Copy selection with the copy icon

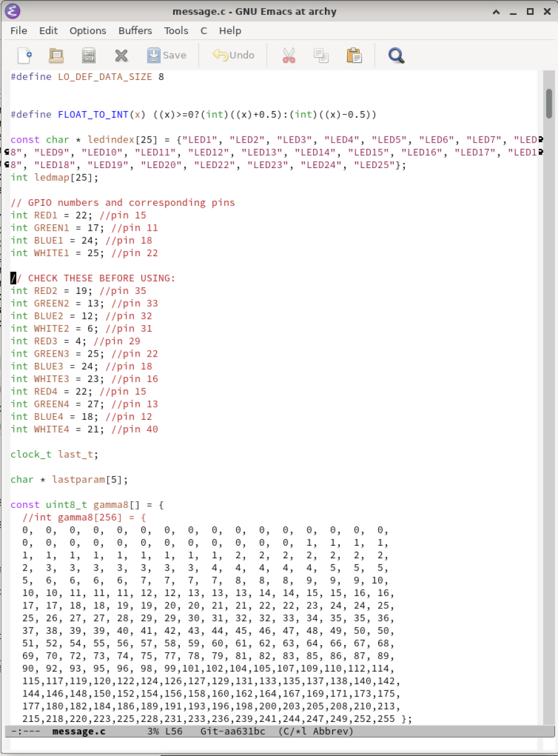pyautogui.click(x=321, y=55)
